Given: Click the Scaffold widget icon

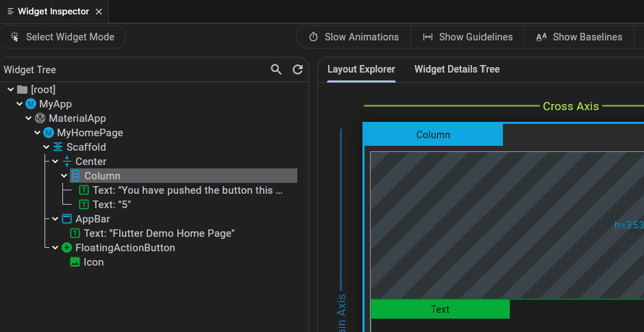Looking at the screenshot, I should tap(58, 147).
